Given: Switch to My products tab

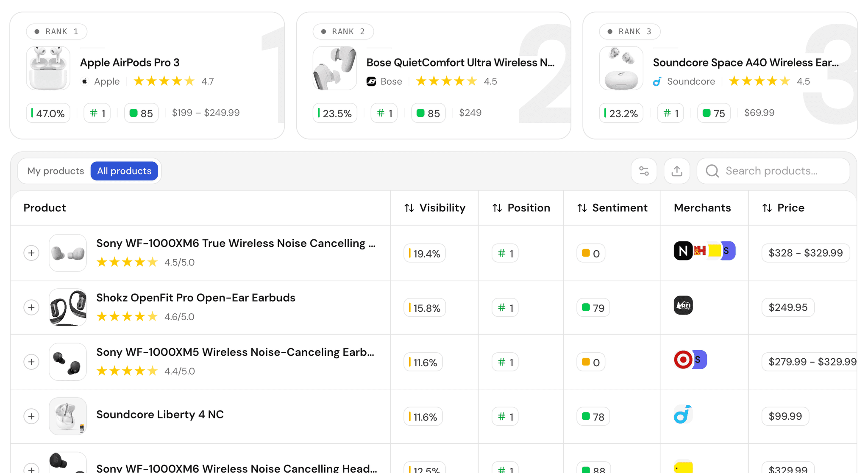Looking at the screenshot, I should click(x=56, y=171).
